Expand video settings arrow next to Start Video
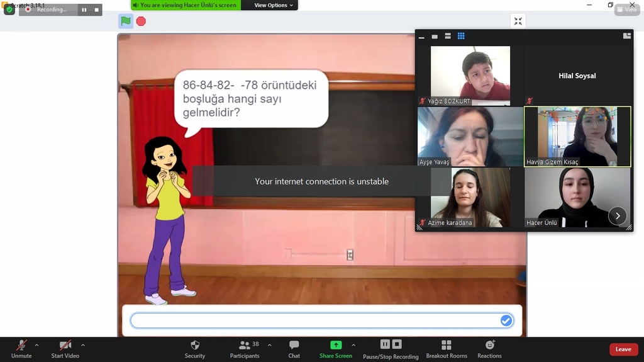Screen dimensions: 644x362 click(x=83, y=345)
